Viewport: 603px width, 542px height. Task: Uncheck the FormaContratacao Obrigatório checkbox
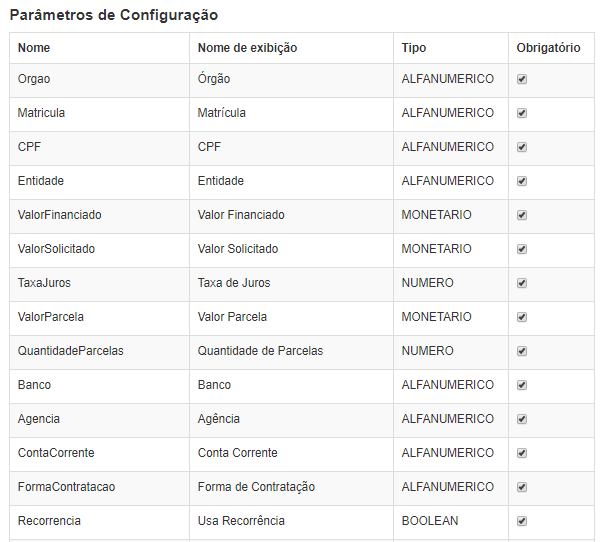click(521, 487)
